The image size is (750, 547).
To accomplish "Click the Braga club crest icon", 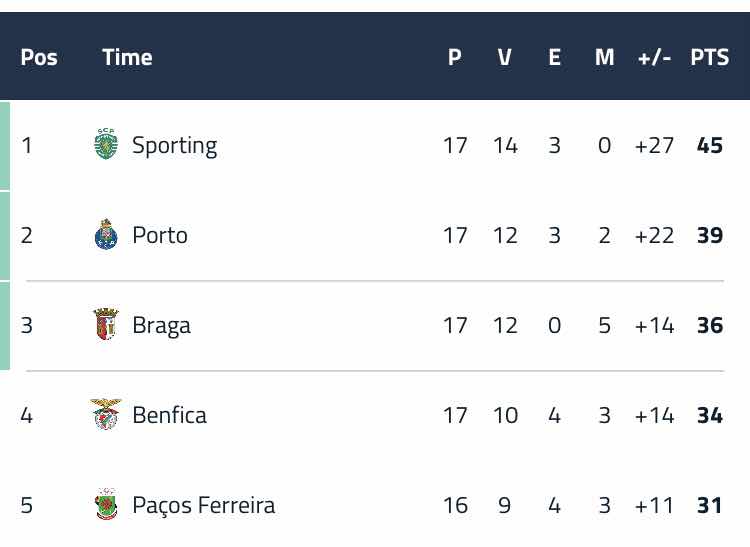I will point(106,324).
